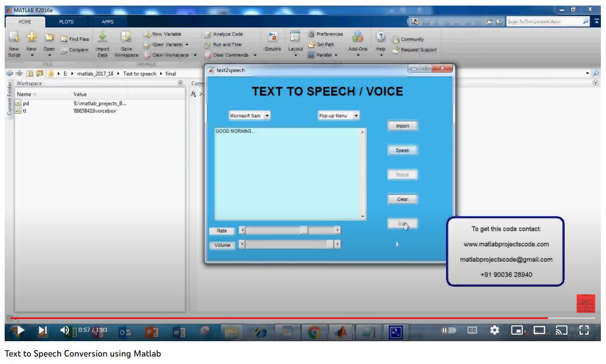The width and height of the screenshot is (606, 364).
Task: Switch to the APPS tab
Action: (107, 22)
